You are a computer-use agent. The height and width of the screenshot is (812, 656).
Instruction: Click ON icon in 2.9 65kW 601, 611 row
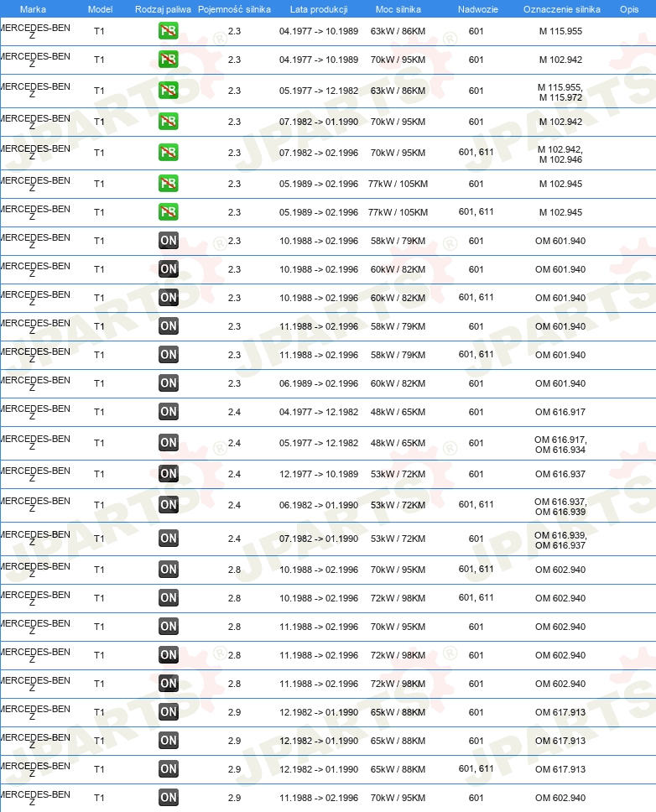(169, 768)
